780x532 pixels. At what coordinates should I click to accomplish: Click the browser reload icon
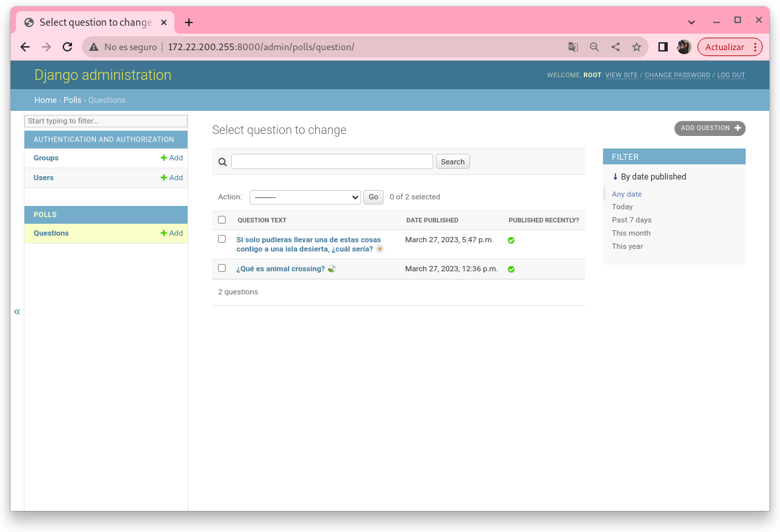click(x=67, y=47)
